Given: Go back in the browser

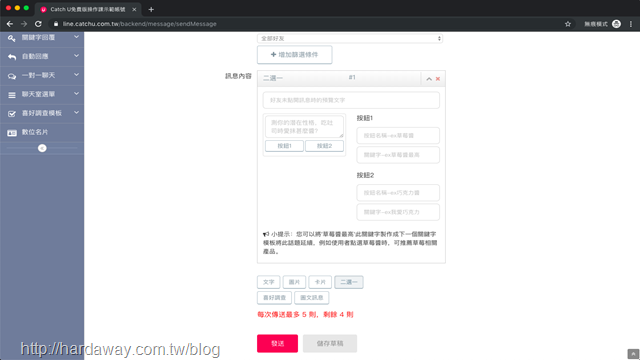Looking at the screenshot, I should [x=10, y=24].
